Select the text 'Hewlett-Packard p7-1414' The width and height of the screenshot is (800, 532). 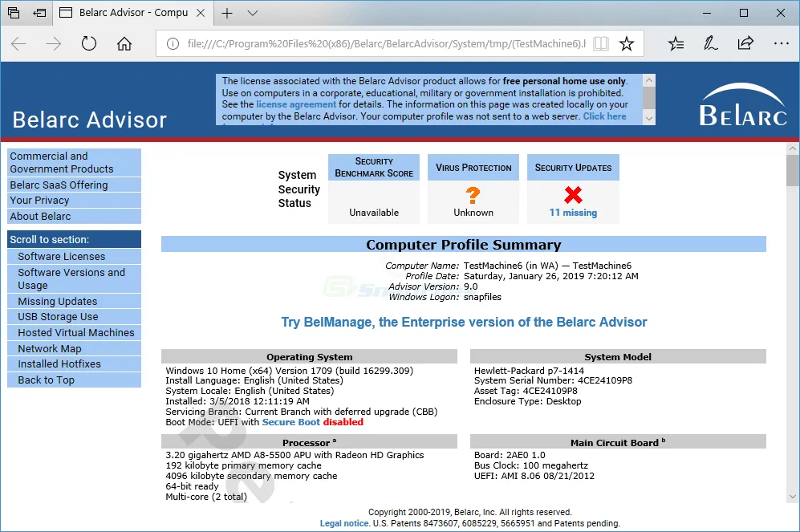[x=529, y=371]
